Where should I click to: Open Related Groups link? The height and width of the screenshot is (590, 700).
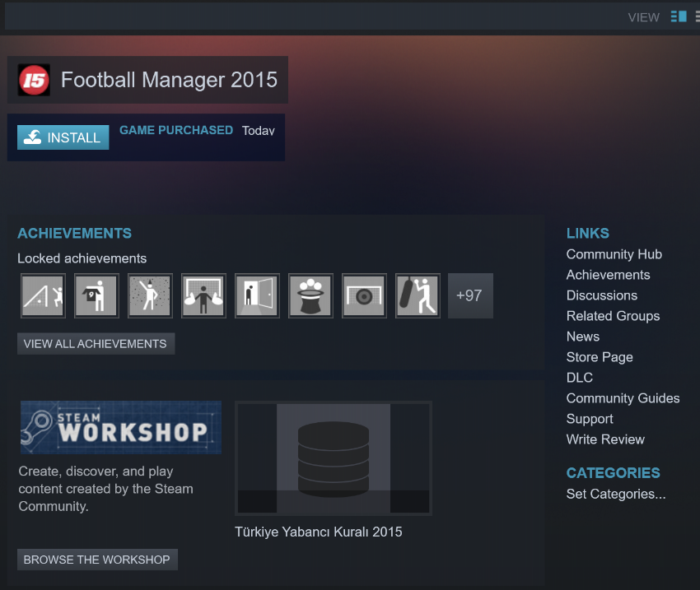pyautogui.click(x=613, y=316)
